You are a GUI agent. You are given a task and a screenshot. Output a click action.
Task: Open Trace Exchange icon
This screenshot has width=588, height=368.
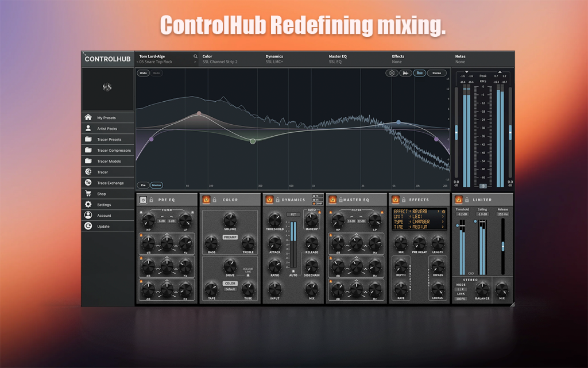[x=88, y=182]
